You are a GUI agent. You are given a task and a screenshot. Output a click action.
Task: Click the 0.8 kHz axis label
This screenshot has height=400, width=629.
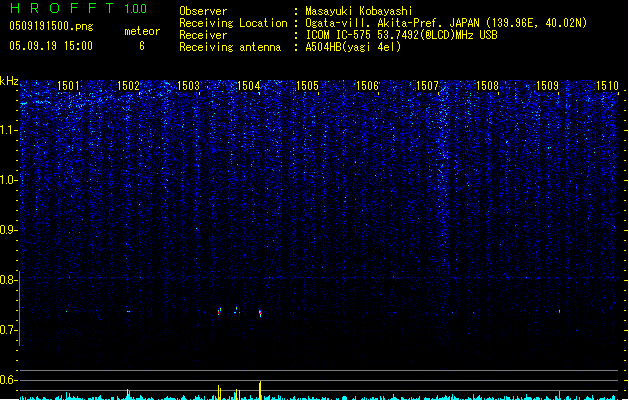click(x=9, y=280)
